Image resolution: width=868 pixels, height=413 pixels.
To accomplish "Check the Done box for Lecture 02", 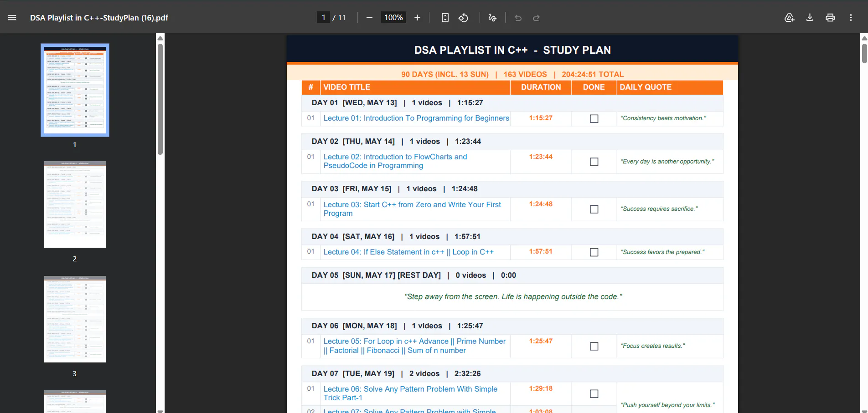I will click(594, 162).
